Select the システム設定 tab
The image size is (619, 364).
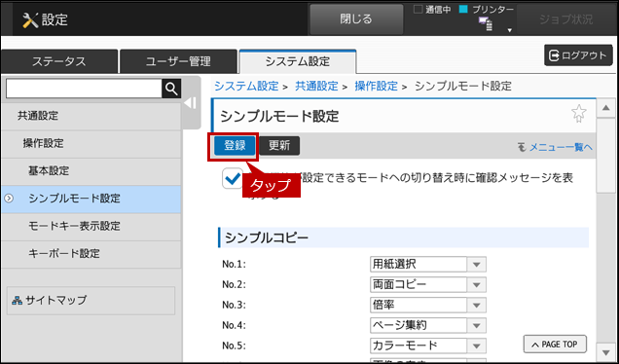click(x=298, y=61)
